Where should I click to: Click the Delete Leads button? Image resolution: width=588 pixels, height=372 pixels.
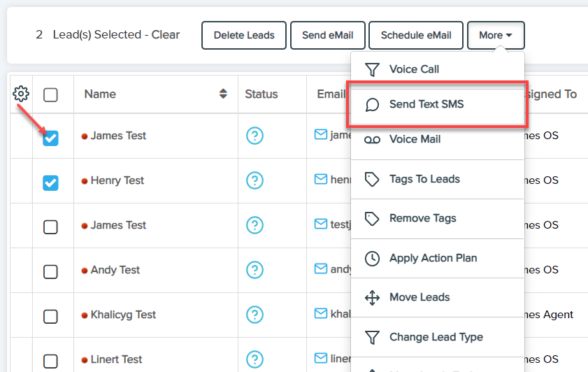[x=244, y=36]
